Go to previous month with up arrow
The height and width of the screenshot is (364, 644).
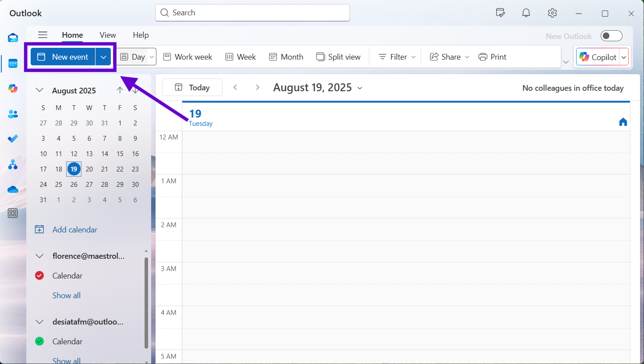pyautogui.click(x=120, y=90)
